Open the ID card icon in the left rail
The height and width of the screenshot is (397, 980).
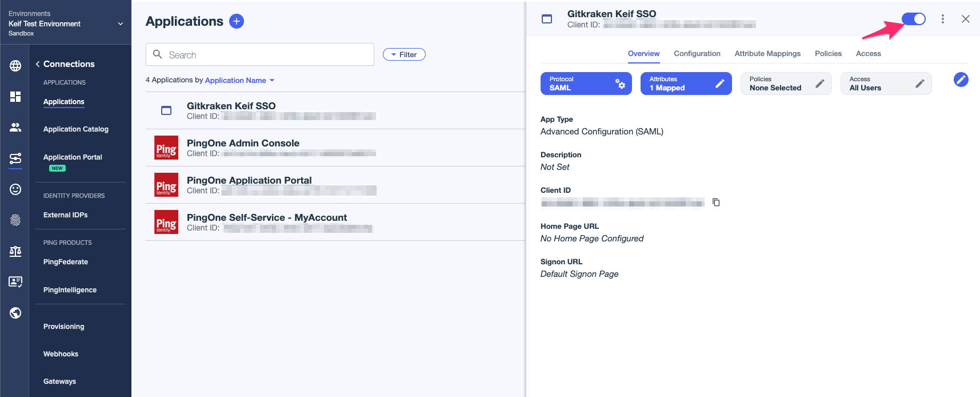(15, 281)
